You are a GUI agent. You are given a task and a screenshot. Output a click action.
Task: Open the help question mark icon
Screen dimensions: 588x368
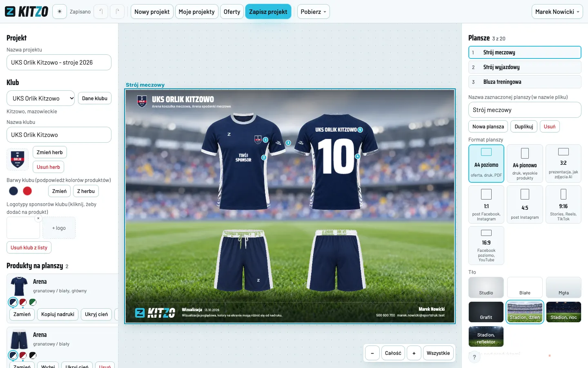(474, 357)
